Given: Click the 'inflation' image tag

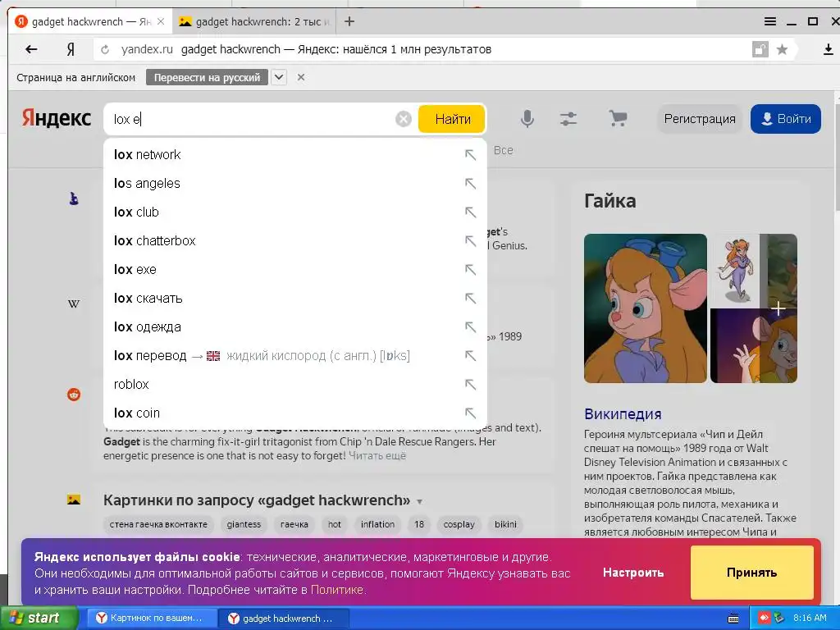Looking at the screenshot, I should 377,524.
